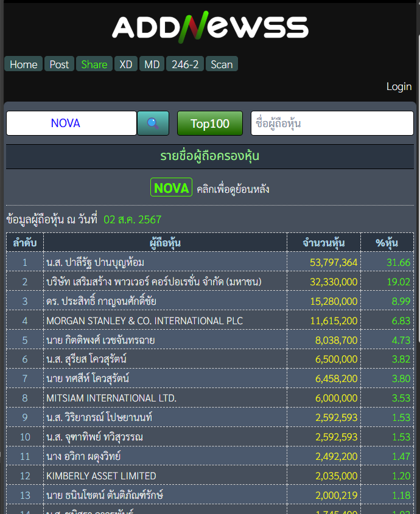The image size is (420, 514).
Task: Select MORGAN STANLEY & CO. INTERNATIONAL PLC
Action: point(145,321)
